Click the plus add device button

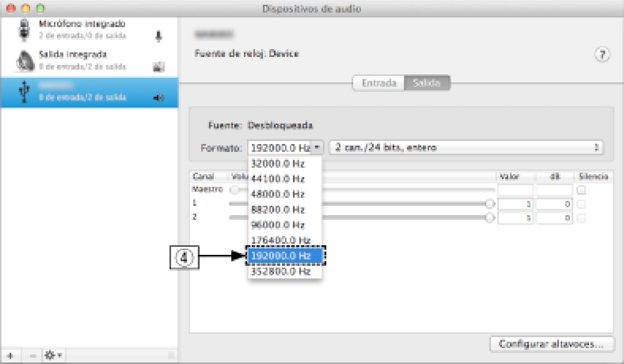[x=10, y=356]
